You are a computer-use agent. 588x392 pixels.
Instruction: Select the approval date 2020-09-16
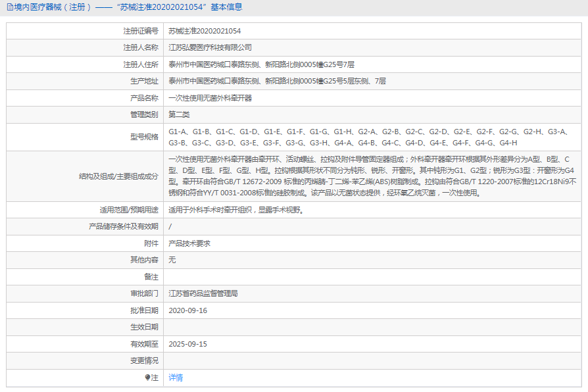click(188, 310)
